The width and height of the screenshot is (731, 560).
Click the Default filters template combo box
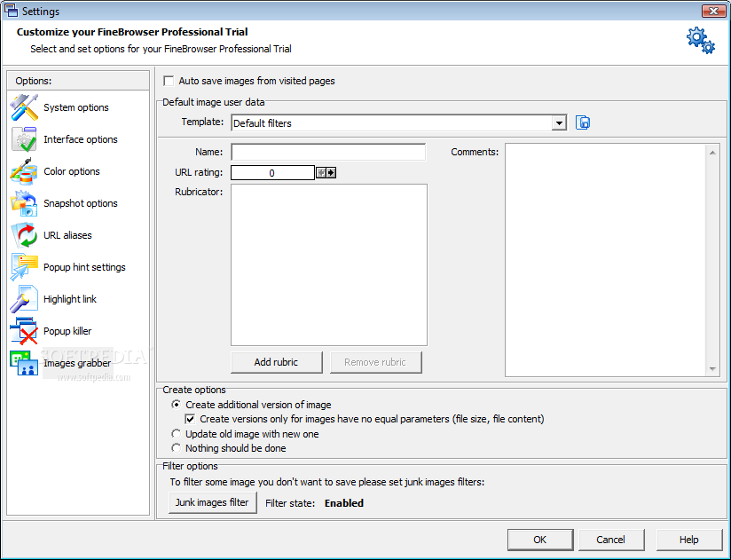pos(399,123)
